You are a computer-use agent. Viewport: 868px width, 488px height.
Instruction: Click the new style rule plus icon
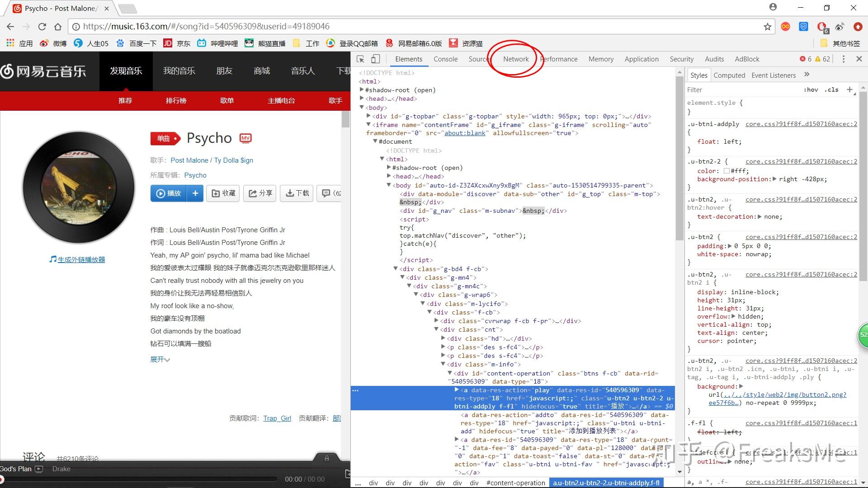tap(849, 89)
